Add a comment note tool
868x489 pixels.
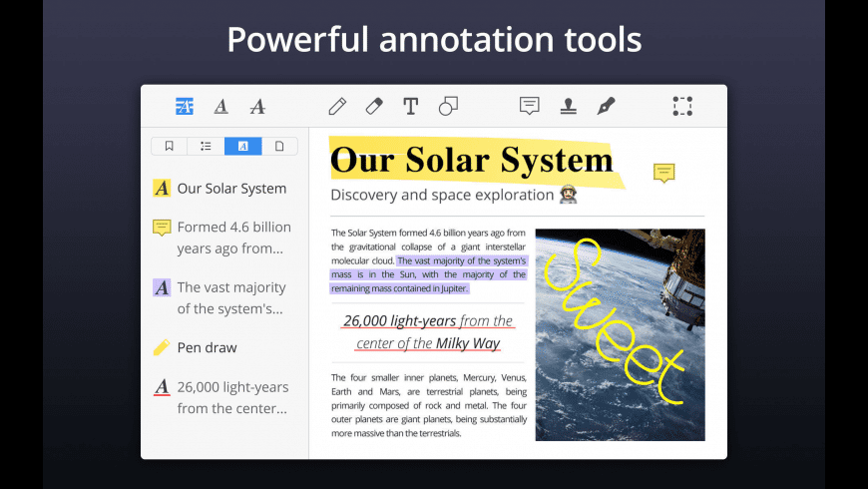(x=529, y=105)
